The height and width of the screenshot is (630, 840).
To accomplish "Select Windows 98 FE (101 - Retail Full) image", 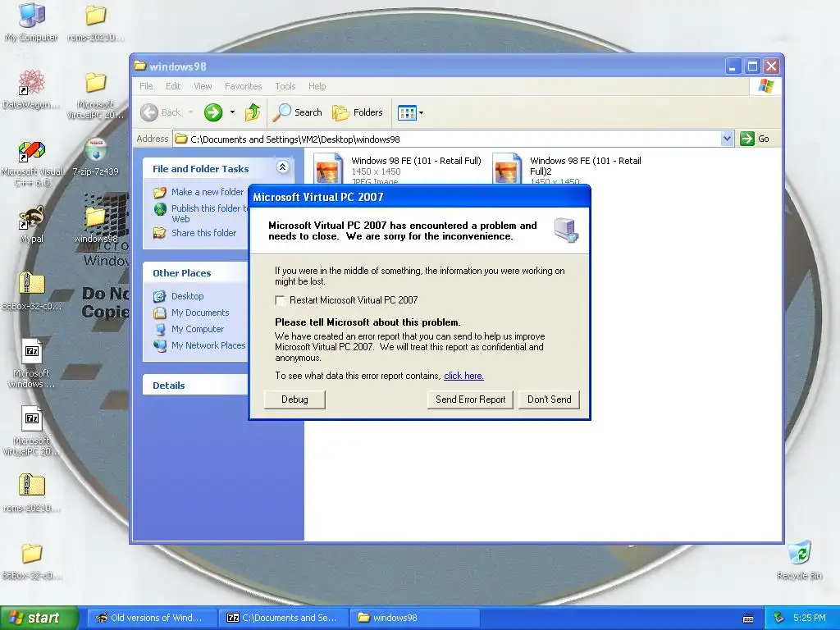I will [x=398, y=169].
